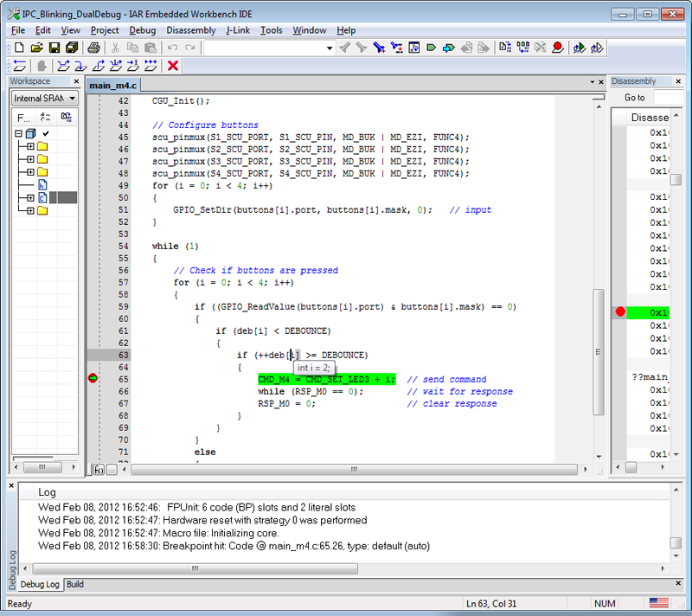This screenshot has height=616, width=692.
Task: Click the Compile file icon
Action: [505, 48]
